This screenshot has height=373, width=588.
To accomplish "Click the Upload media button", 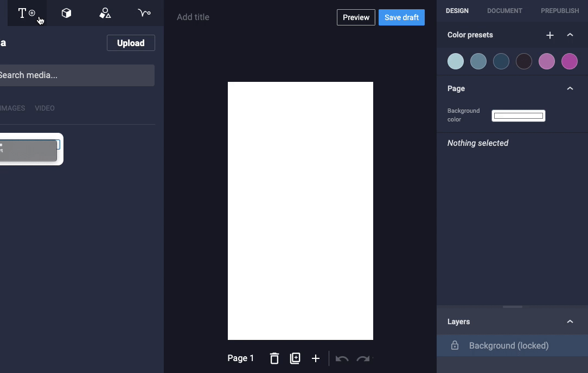I will pyautogui.click(x=131, y=43).
